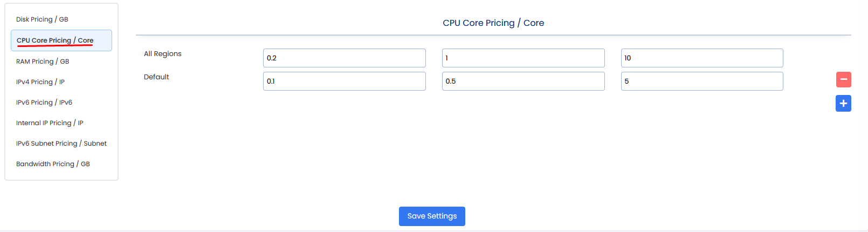Focus All Regions field containing 1

tap(523, 58)
